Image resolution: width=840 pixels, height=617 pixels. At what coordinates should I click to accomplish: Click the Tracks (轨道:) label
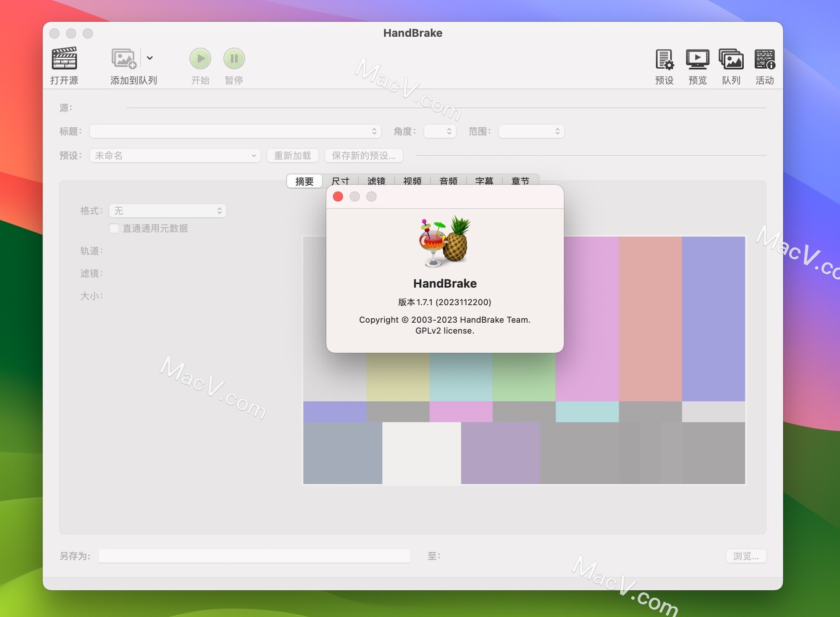[x=91, y=251]
